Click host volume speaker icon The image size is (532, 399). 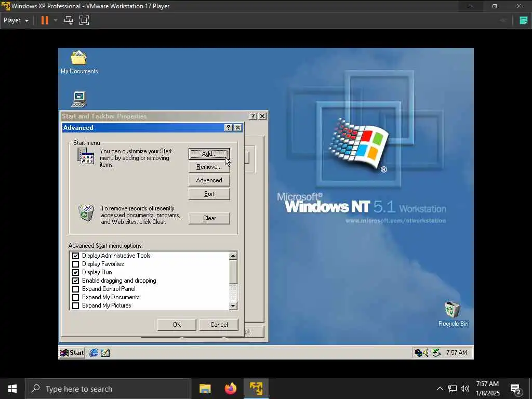[465, 389]
